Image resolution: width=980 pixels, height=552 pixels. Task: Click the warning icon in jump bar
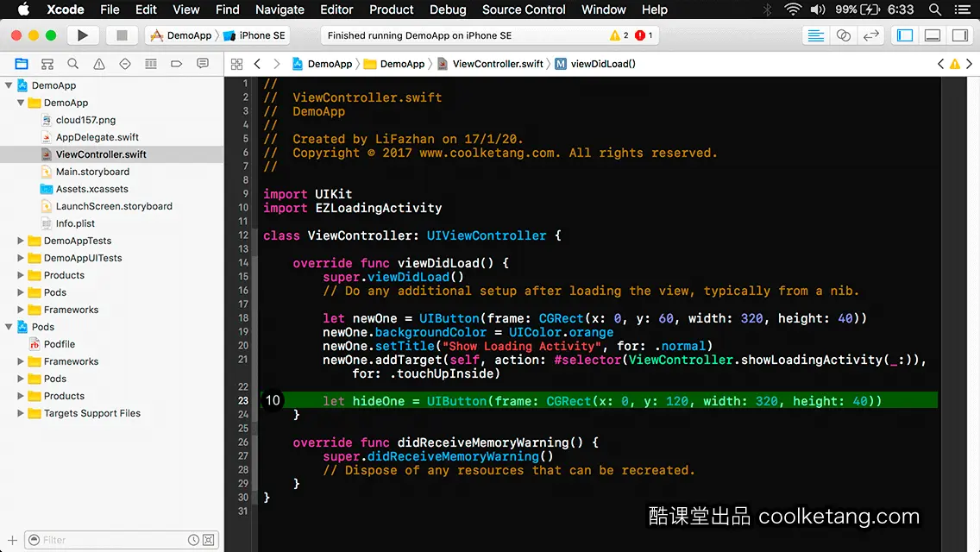pos(954,64)
